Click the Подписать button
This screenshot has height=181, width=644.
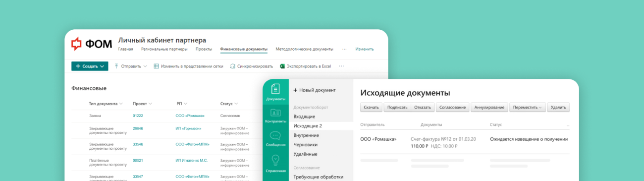tap(397, 107)
